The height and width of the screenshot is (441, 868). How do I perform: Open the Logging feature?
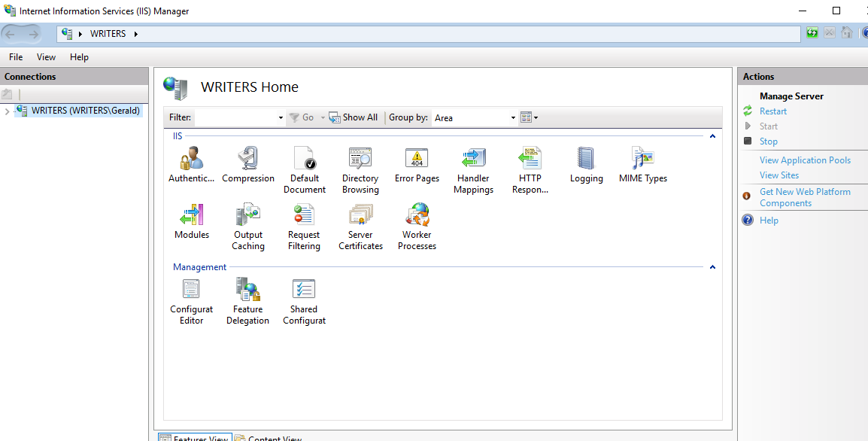click(x=586, y=159)
